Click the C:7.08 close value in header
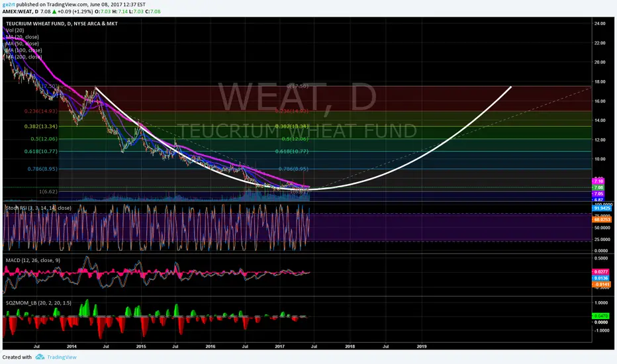Viewport: 617px width, 364px height. click(x=153, y=11)
